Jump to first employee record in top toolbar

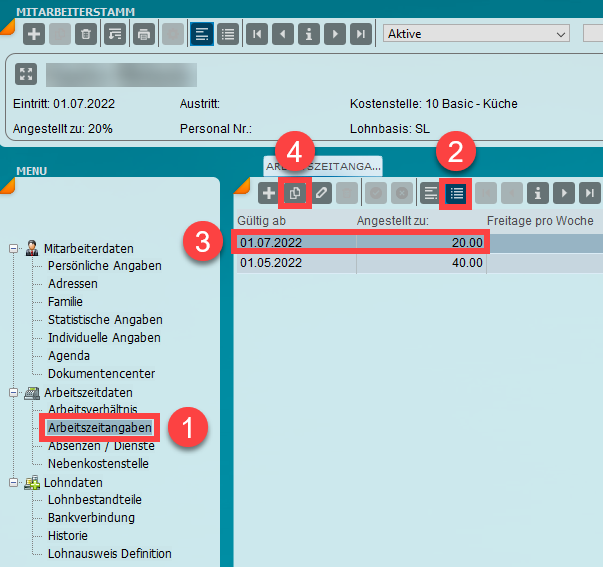(258, 34)
